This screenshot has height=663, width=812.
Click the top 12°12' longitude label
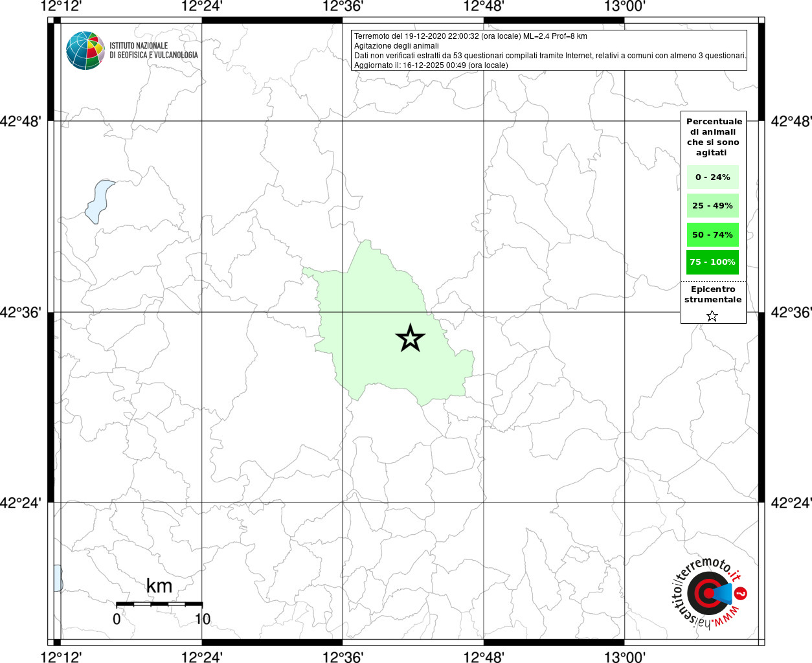click(x=60, y=6)
